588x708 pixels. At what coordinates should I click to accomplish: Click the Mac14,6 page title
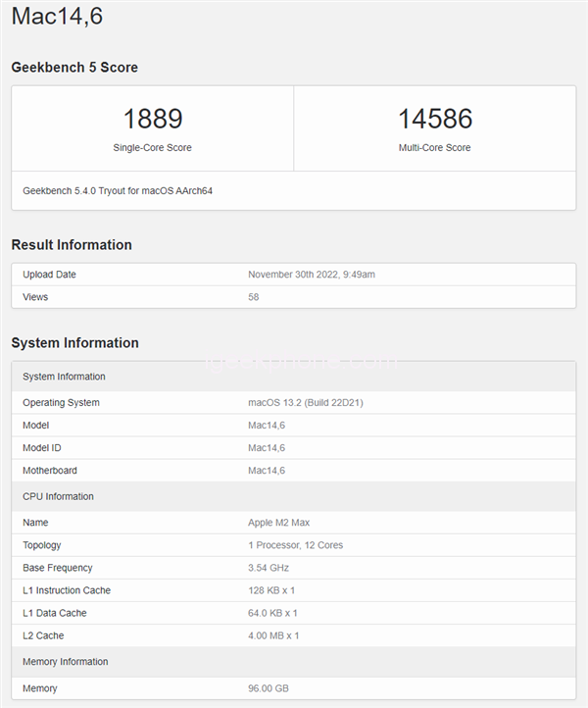pos(57,17)
